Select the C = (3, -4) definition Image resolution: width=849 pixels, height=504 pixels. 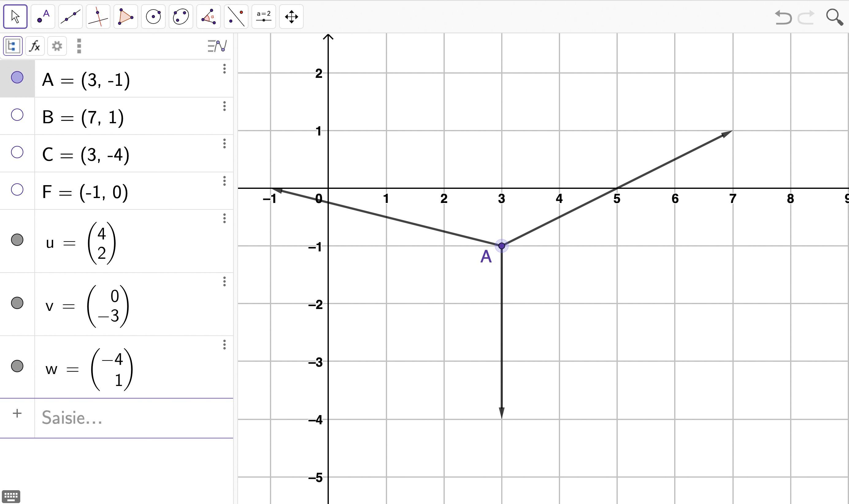pyautogui.click(x=86, y=155)
